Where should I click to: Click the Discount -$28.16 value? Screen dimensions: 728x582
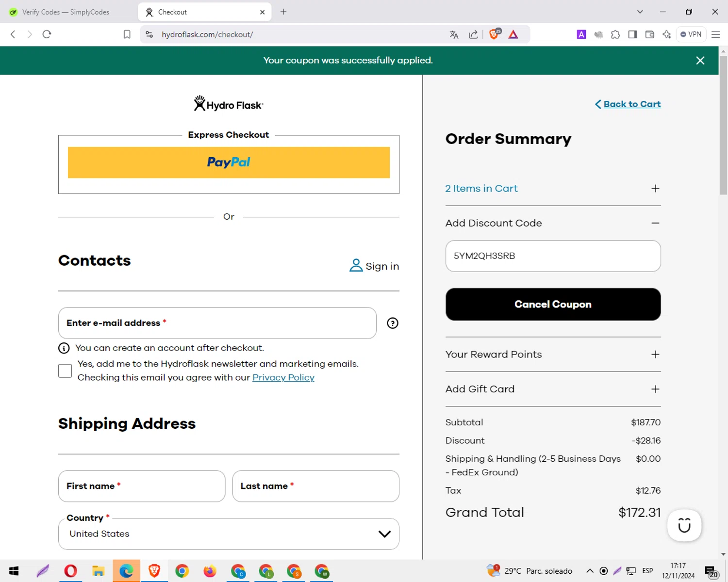pyautogui.click(x=646, y=440)
